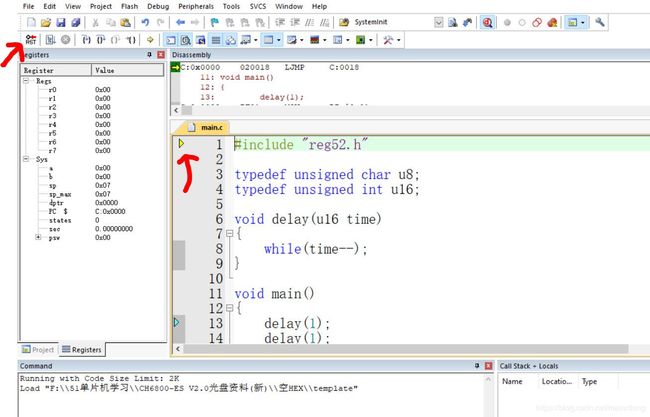Click the Configuration wrench icon
The width and height of the screenshot is (650, 417).
(x=599, y=22)
